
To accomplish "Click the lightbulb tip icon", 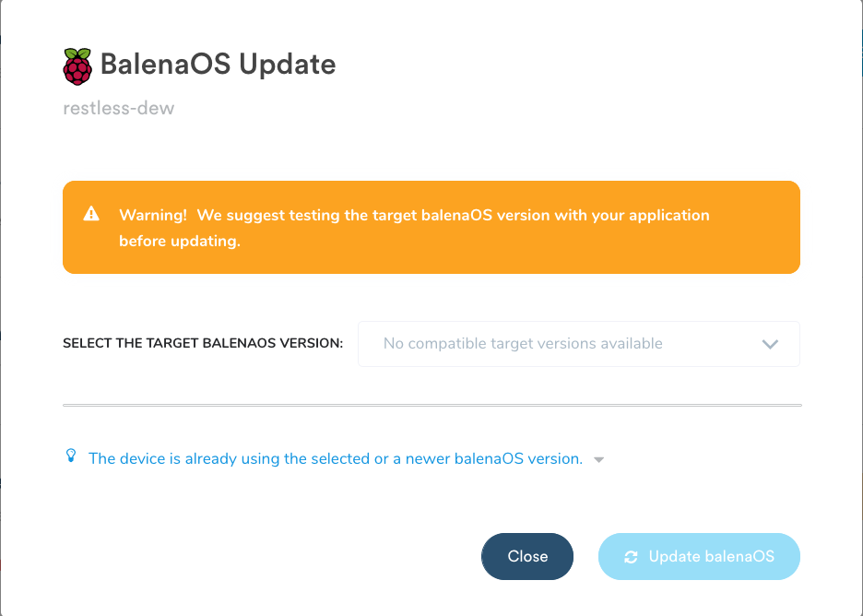I will (x=71, y=456).
